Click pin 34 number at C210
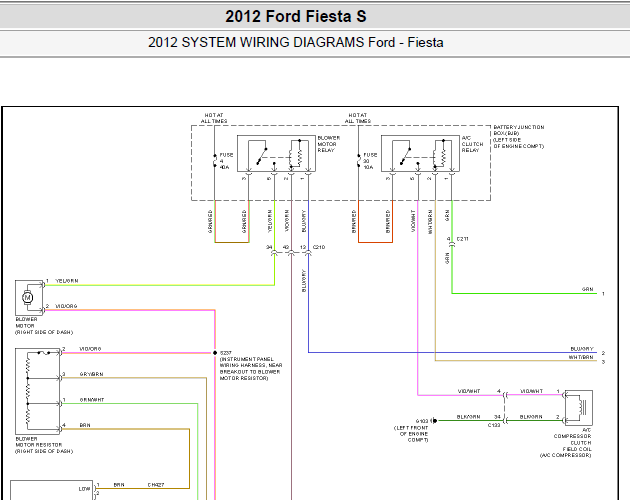 click(x=269, y=247)
